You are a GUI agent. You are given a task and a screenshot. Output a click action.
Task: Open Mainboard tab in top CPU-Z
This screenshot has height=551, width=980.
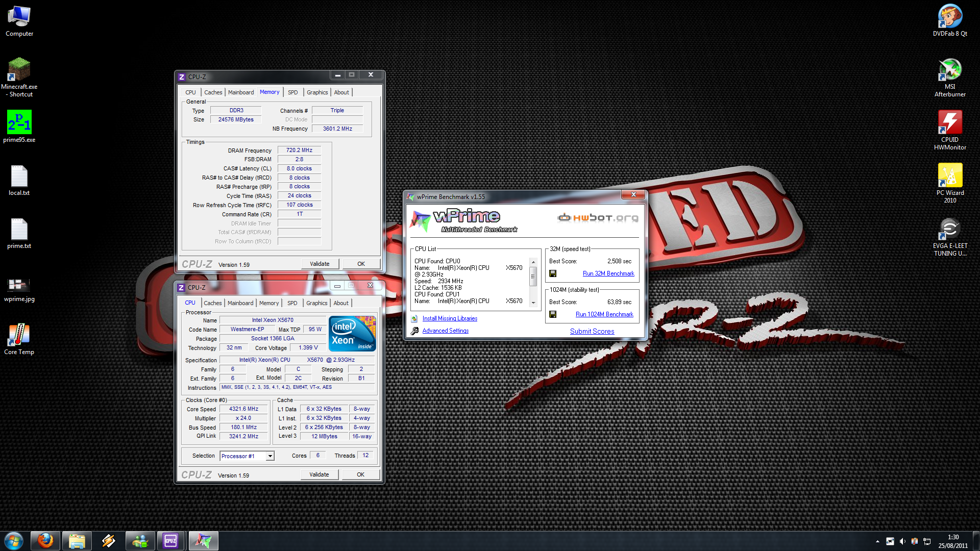(241, 92)
